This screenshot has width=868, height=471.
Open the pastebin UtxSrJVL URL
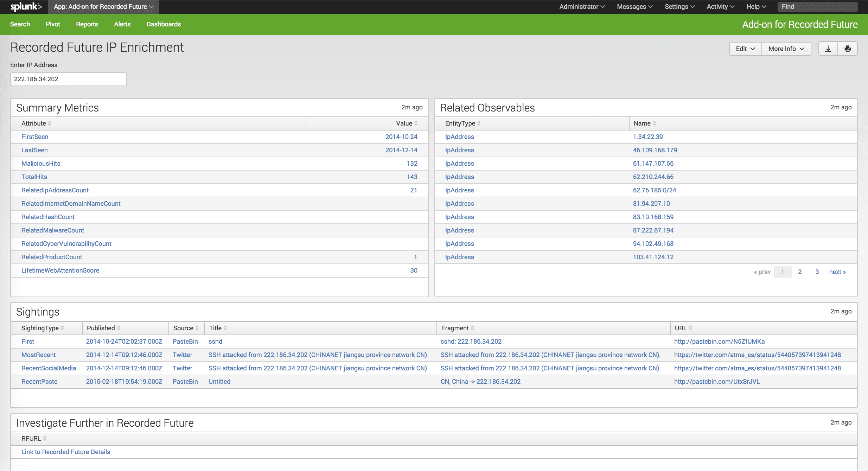click(x=717, y=382)
